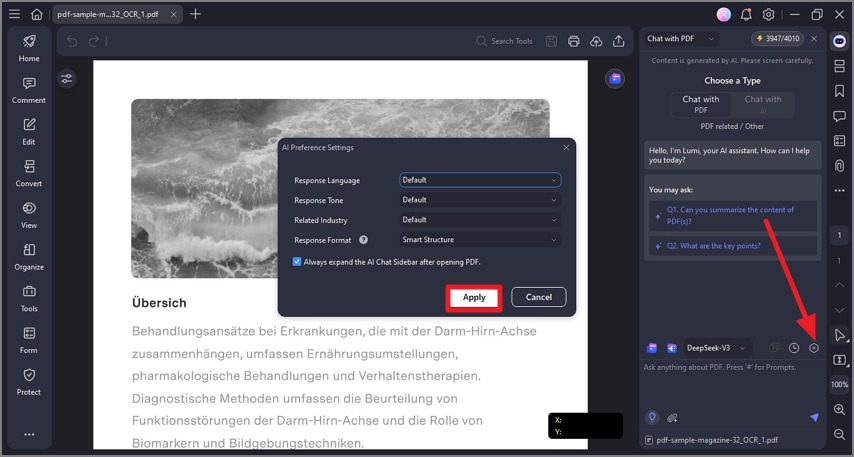Viewport: 854px width, 457px height.
Task: Expand the Chat with PDF header dropdown
Action: point(681,39)
